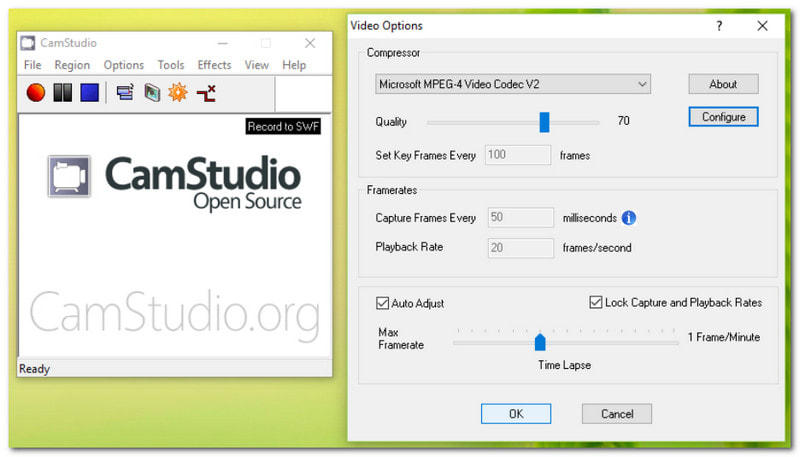
Task: Toggle the view mode icon in CamStudio toolbar
Action: pyautogui.click(x=125, y=93)
